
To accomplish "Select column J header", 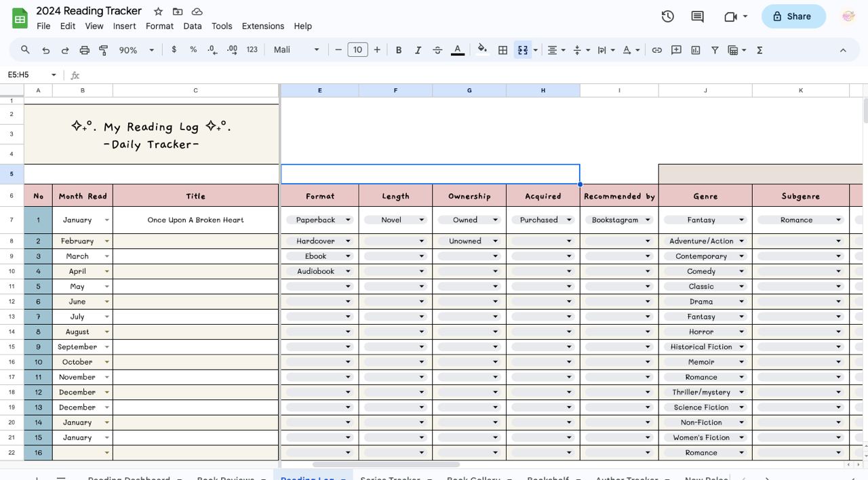I will (705, 90).
